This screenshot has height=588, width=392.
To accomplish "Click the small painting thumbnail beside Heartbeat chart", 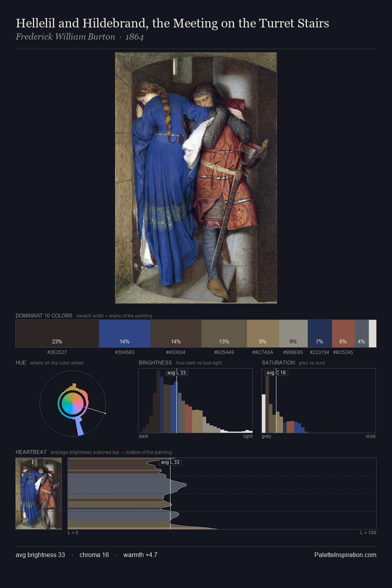I will pos(39,494).
